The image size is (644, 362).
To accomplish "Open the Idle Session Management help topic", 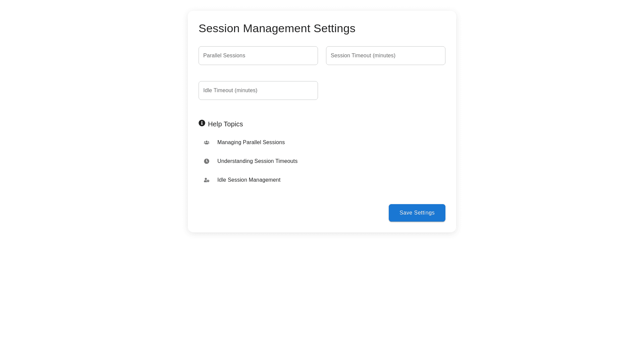I will (249, 180).
